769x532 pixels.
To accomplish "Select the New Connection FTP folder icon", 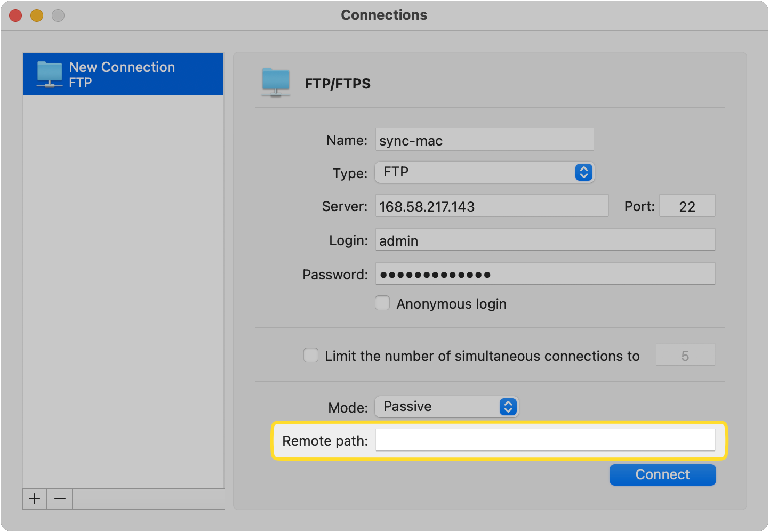I will click(49, 74).
